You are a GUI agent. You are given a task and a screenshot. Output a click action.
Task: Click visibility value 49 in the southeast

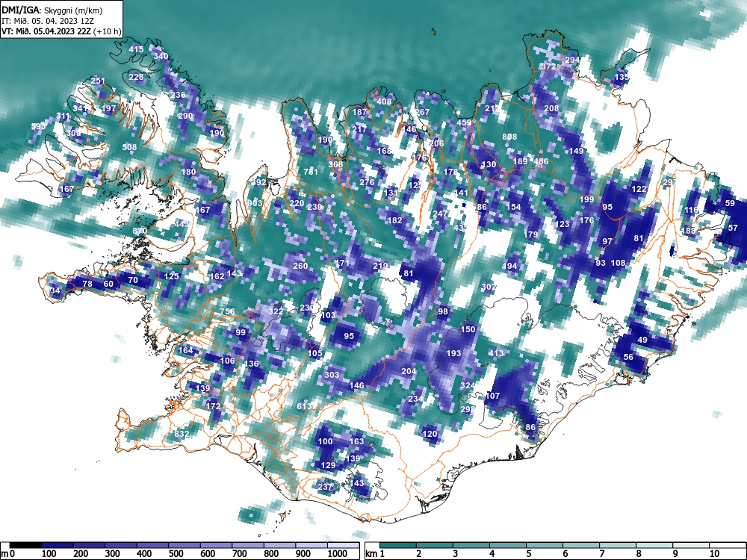[x=642, y=340]
